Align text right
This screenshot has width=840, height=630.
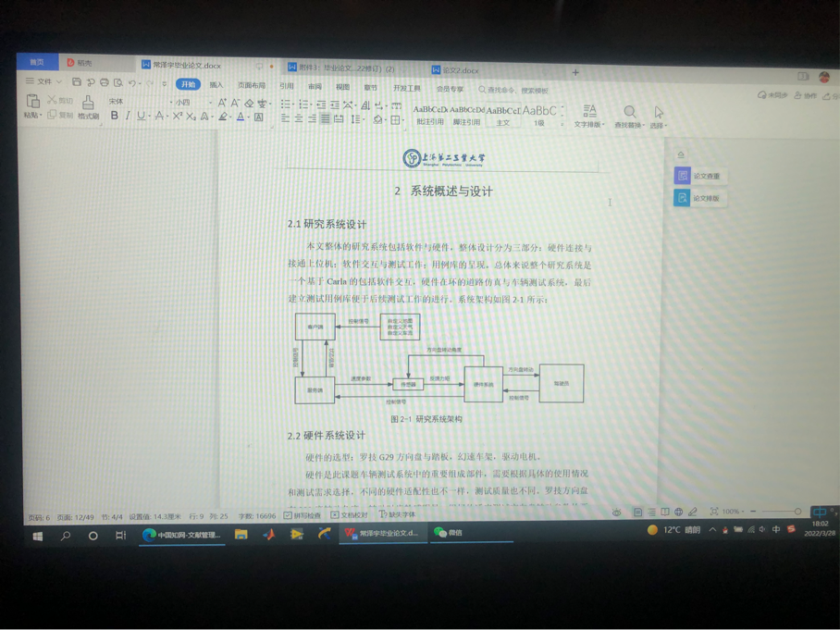point(312,119)
